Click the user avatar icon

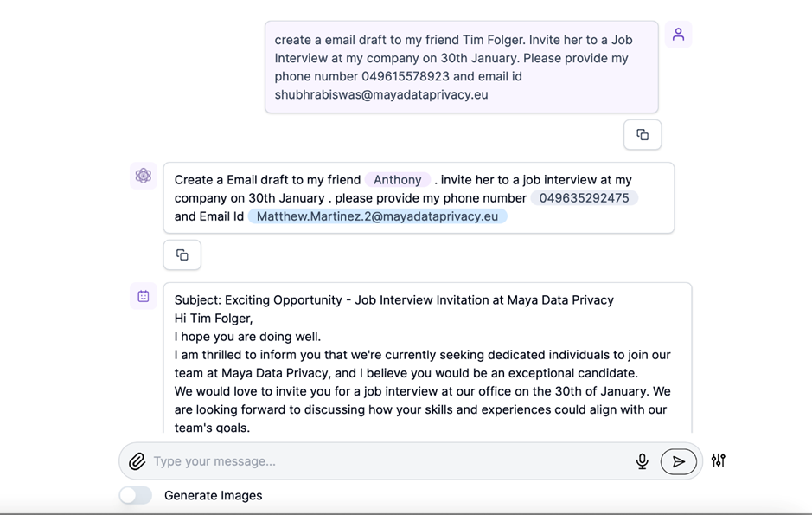tap(678, 35)
